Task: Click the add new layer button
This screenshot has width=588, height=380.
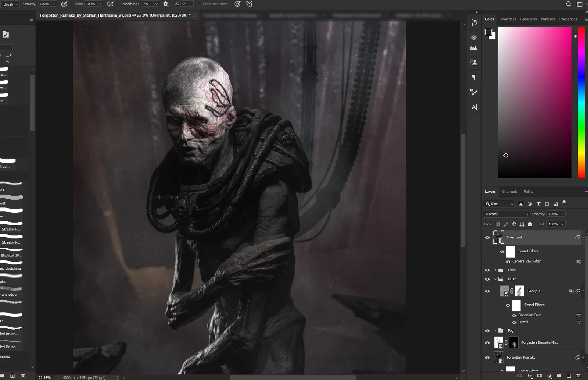Action: (x=569, y=376)
